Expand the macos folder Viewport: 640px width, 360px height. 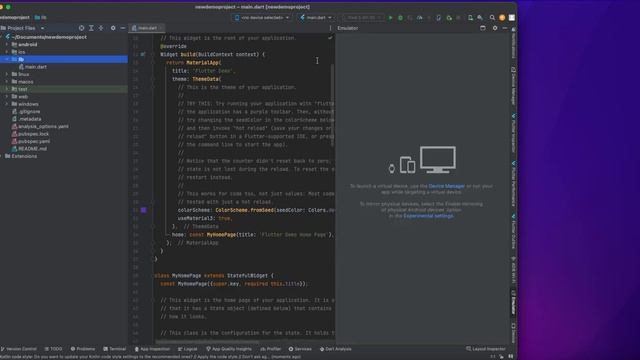[7, 82]
